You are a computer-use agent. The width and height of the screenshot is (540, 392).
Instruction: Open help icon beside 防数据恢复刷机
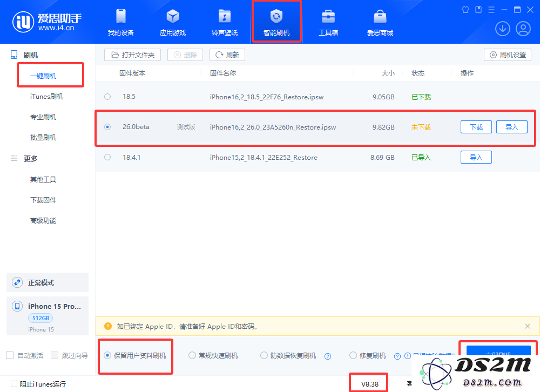[328, 356]
